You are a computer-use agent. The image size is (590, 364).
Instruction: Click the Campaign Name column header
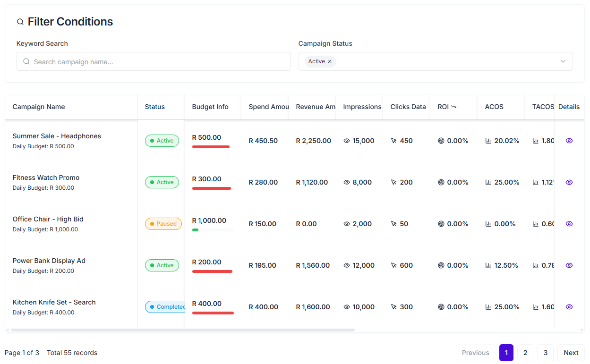tap(39, 107)
